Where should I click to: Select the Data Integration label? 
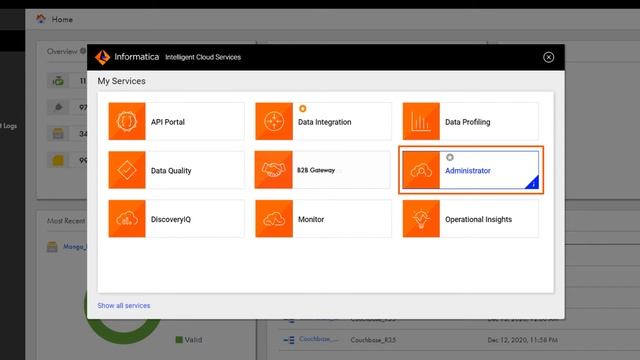(324, 122)
